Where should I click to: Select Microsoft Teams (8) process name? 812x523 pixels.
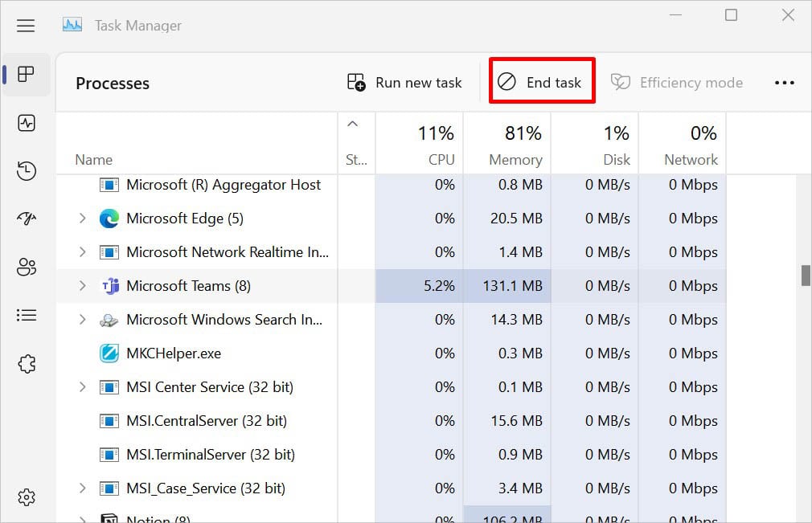pos(188,285)
